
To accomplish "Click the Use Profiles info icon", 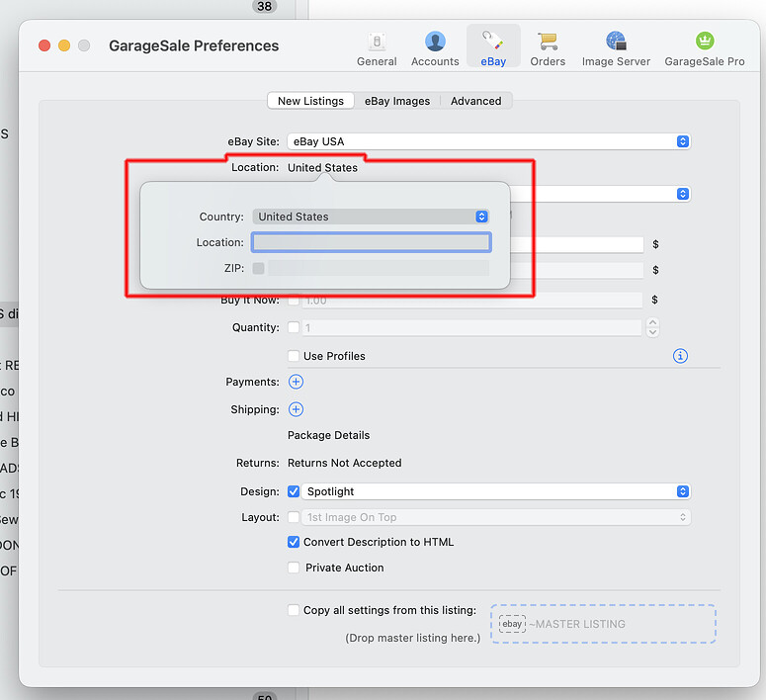I will [680, 356].
